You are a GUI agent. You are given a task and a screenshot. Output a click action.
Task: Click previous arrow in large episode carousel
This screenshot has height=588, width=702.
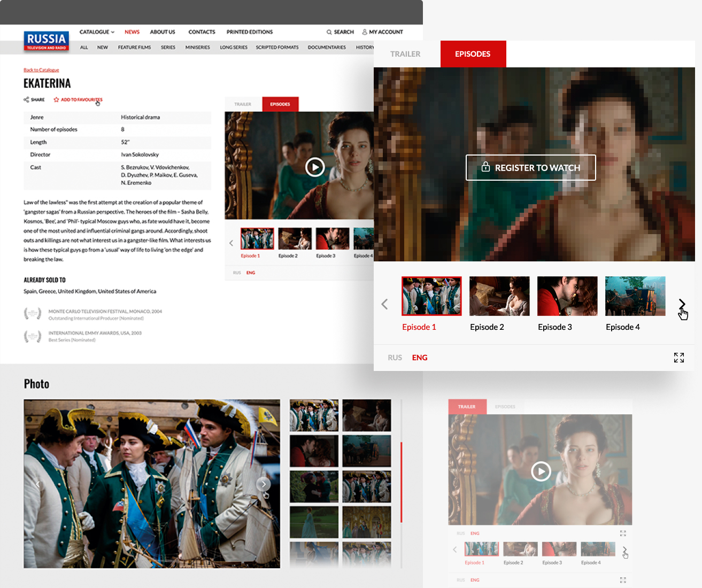384,304
